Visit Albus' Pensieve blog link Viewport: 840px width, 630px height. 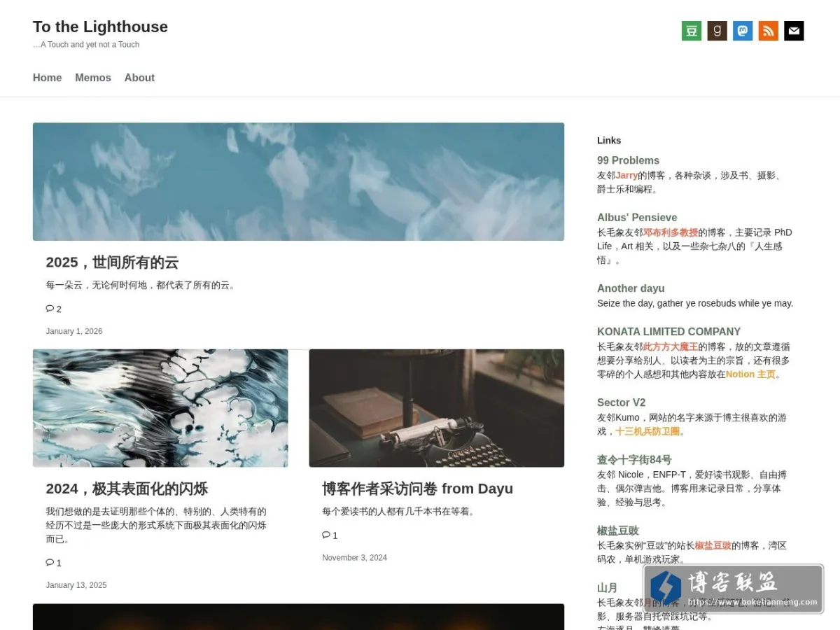[x=637, y=218]
